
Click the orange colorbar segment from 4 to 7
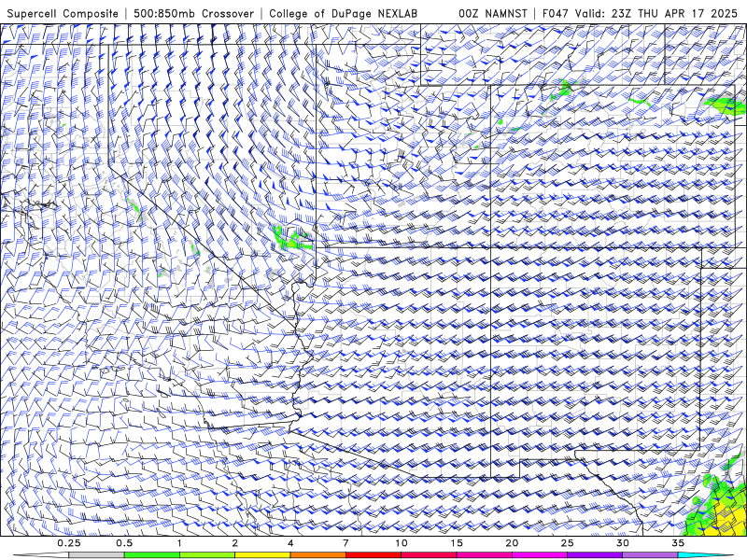point(317,555)
